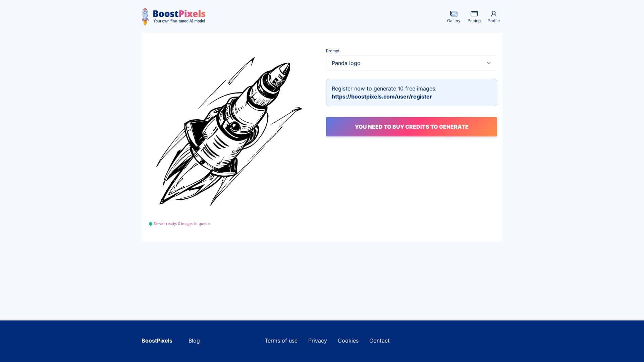The height and width of the screenshot is (362, 644).
Task: Open the Contact page in the footer
Action: [x=379, y=341]
